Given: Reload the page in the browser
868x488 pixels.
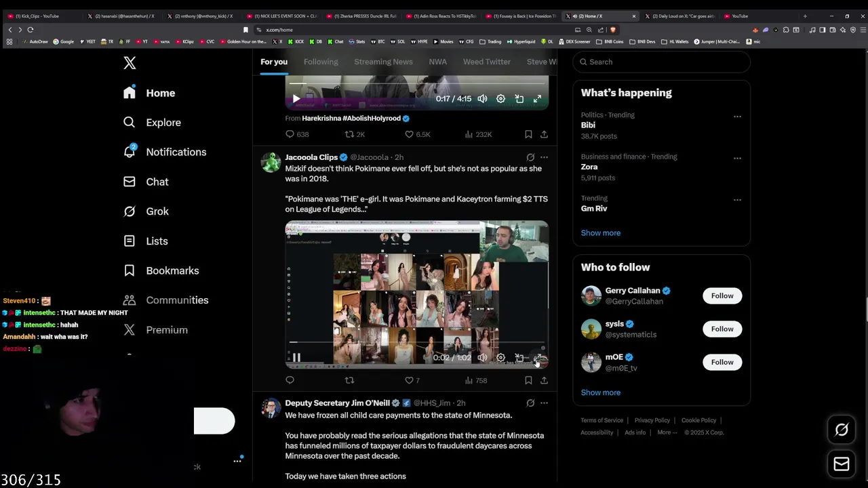Looking at the screenshot, I should (31, 30).
